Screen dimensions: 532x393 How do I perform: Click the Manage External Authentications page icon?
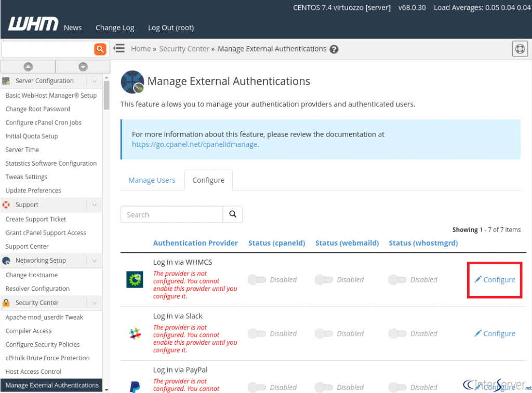(x=132, y=82)
